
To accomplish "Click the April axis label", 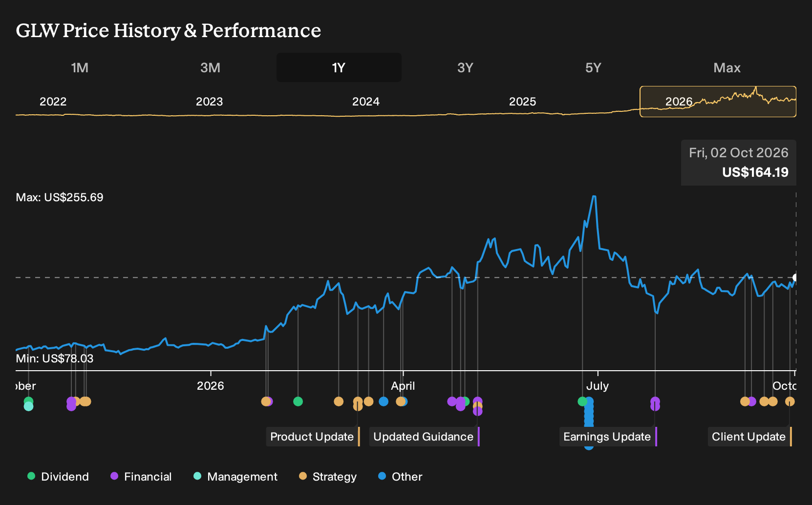I will click(403, 386).
